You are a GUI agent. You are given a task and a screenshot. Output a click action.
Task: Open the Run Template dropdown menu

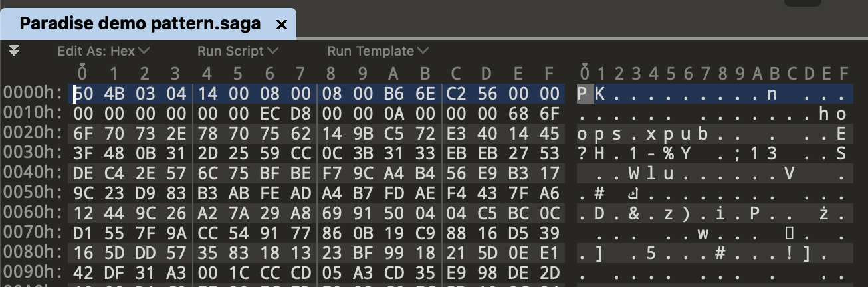(x=378, y=51)
